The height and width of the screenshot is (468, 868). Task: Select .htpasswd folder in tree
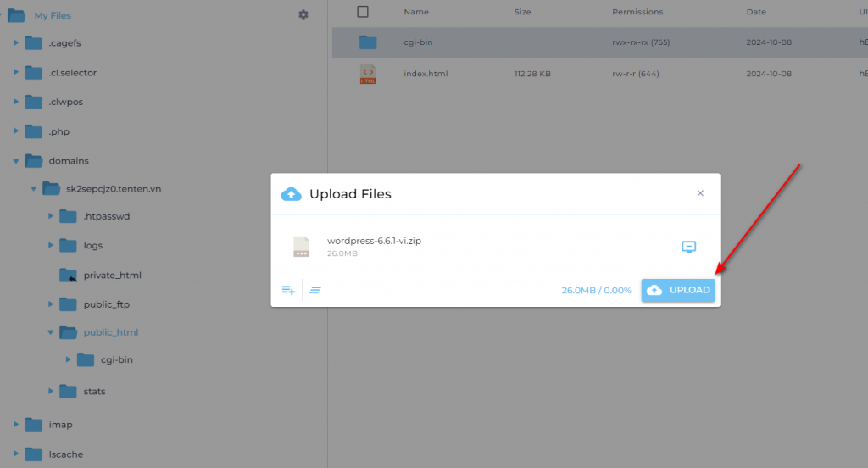point(107,216)
